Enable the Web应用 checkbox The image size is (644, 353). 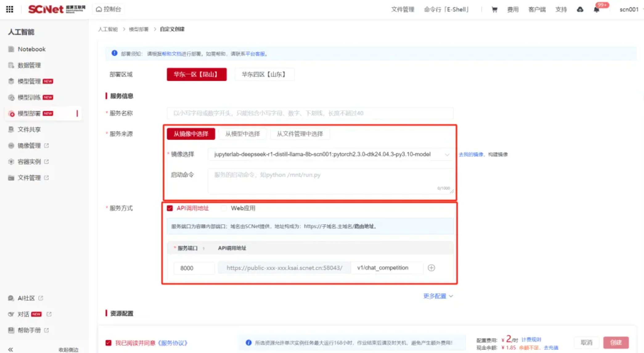224,208
